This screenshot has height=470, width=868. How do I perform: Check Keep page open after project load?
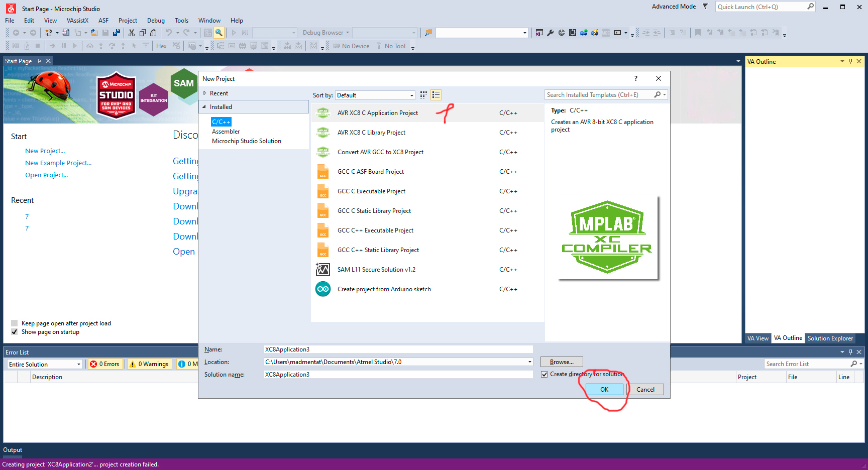tap(15, 323)
